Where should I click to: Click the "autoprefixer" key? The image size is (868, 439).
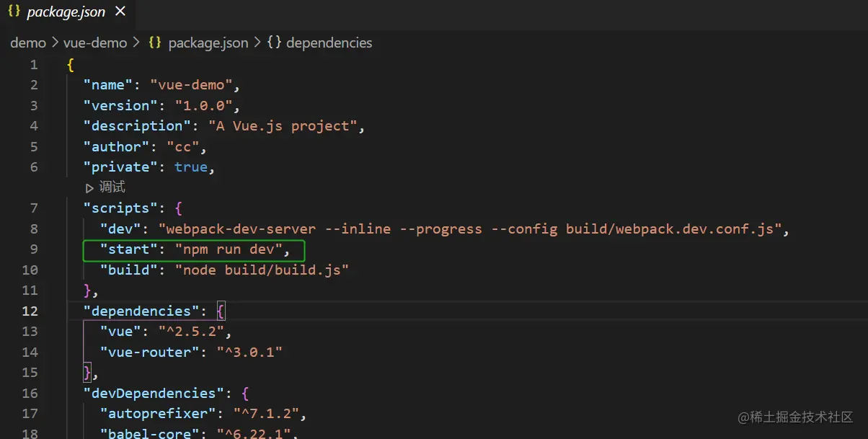click(158, 414)
